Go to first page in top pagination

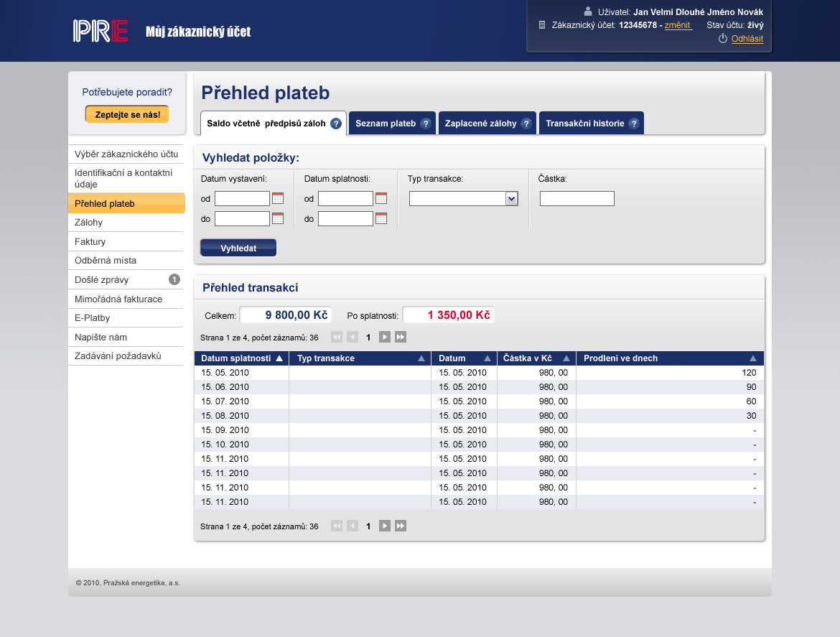(x=337, y=337)
